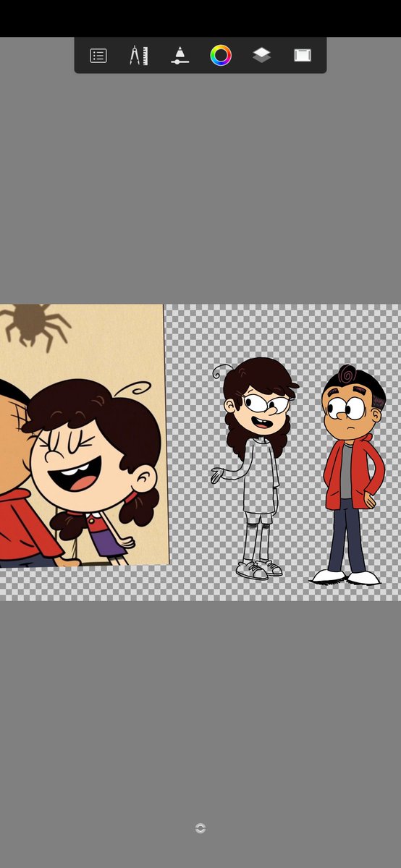Tap the circular handle at the screen bottom
The image size is (401, 868).
200,828
